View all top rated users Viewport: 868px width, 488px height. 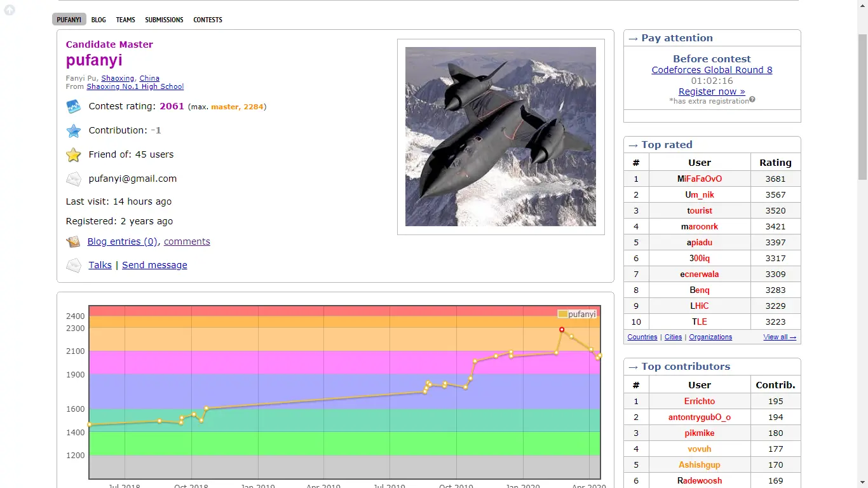pyautogui.click(x=779, y=337)
